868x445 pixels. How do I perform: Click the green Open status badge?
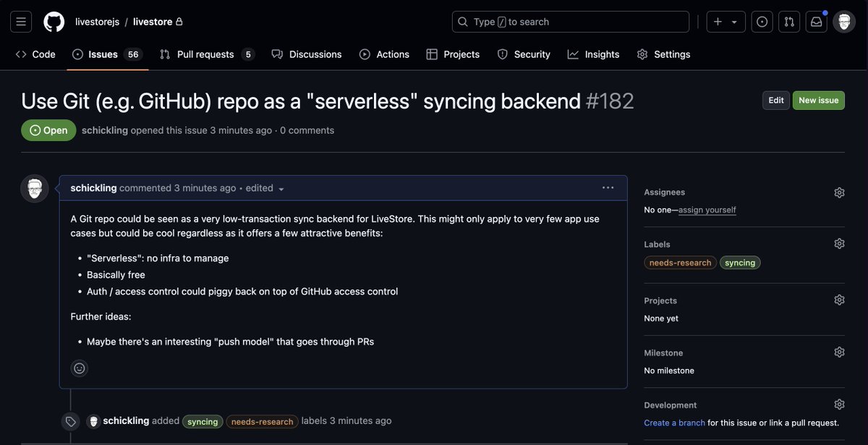48,130
